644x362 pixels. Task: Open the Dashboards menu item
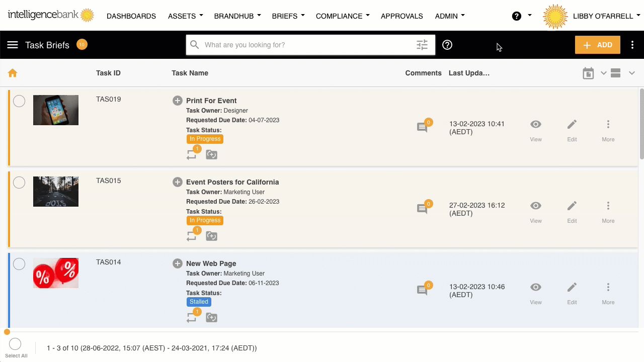tap(131, 16)
